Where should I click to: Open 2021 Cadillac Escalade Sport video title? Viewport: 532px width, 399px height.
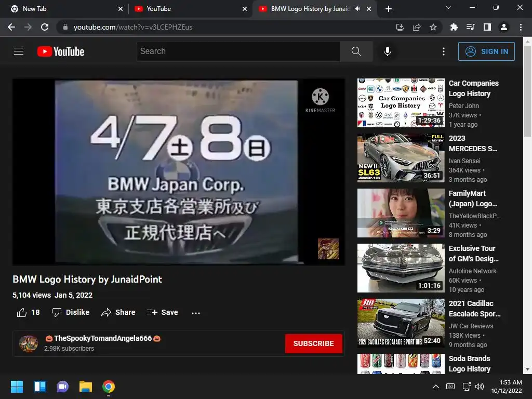tap(474, 309)
